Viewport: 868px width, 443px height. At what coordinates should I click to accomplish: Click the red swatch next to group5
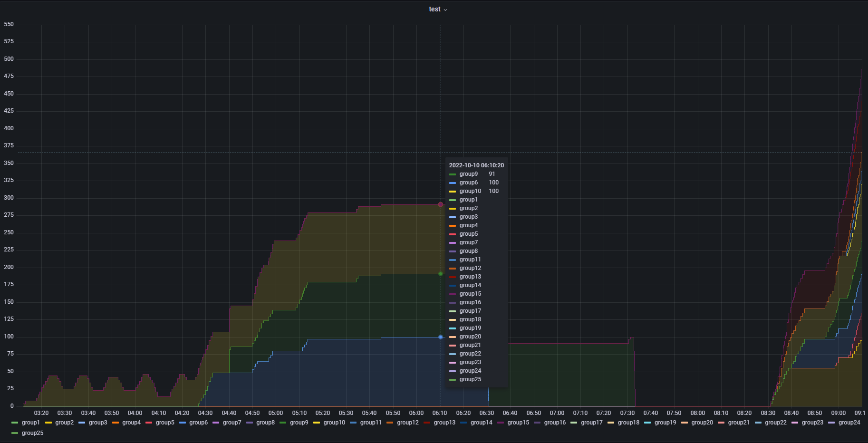pos(148,423)
